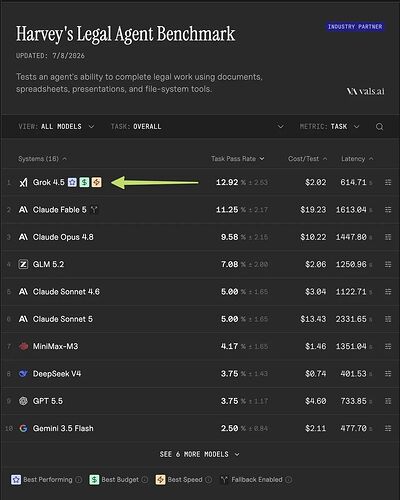Click the 12.92 pass rate value
The height and width of the screenshot is (500, 400).
227,182
